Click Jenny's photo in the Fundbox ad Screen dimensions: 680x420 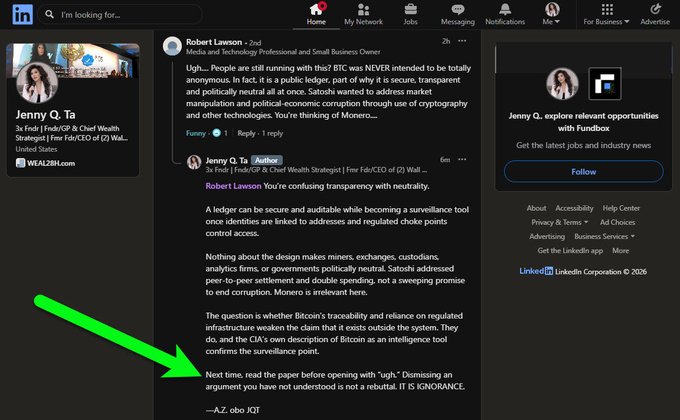point(562,83)
